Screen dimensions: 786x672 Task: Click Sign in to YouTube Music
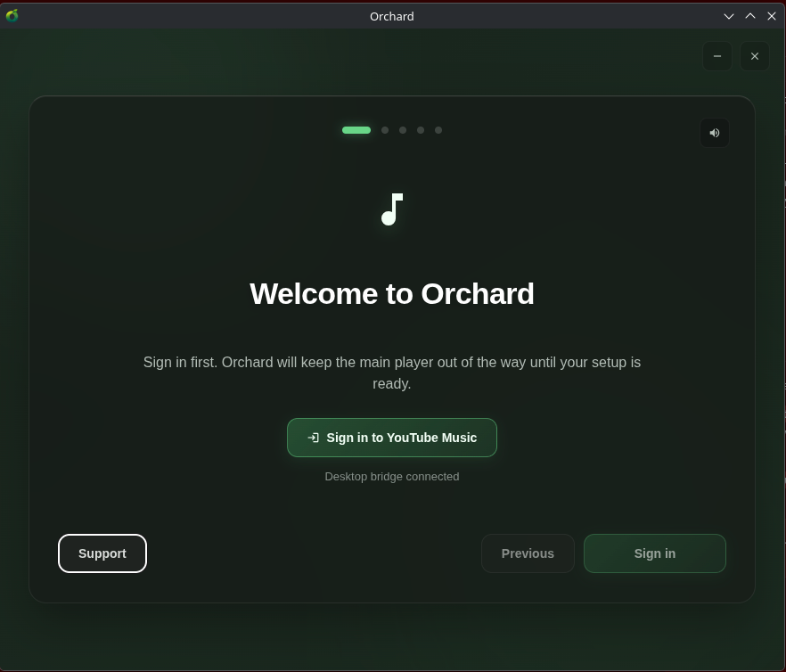392,438
